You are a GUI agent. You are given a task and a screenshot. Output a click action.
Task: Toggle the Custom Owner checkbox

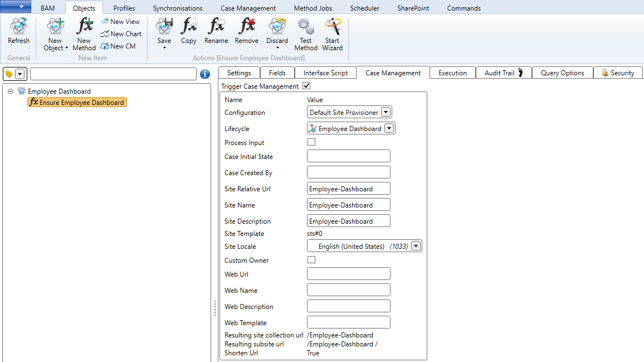(311, 259)
